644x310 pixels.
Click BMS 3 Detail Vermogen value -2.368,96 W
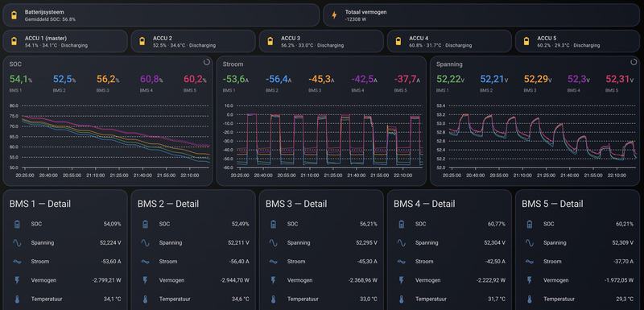363,280
